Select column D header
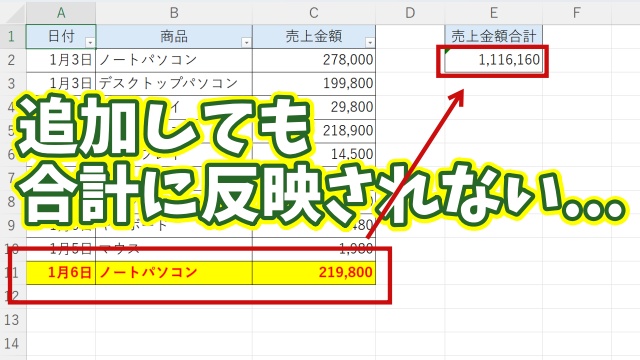 (x=410, y=13)
